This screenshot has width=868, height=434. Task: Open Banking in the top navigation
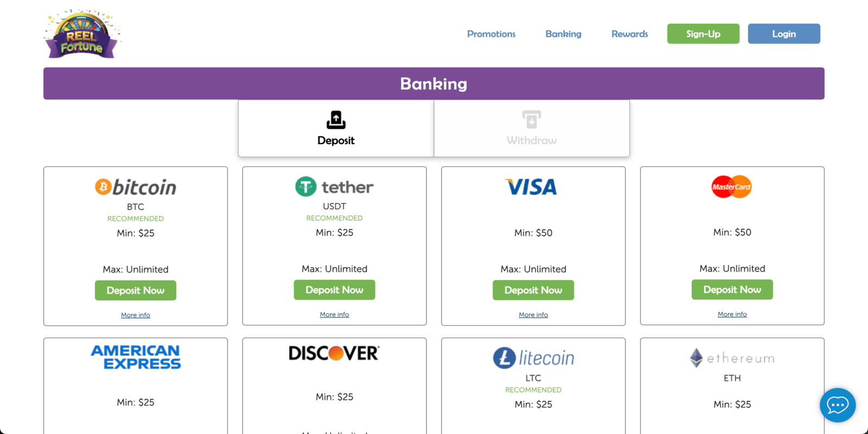[x=563, y=34]
